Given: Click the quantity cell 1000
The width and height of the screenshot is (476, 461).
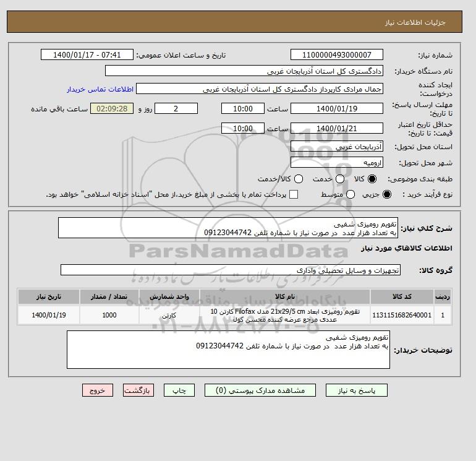Looking at the screenshot, I should (x=109, y=315).
